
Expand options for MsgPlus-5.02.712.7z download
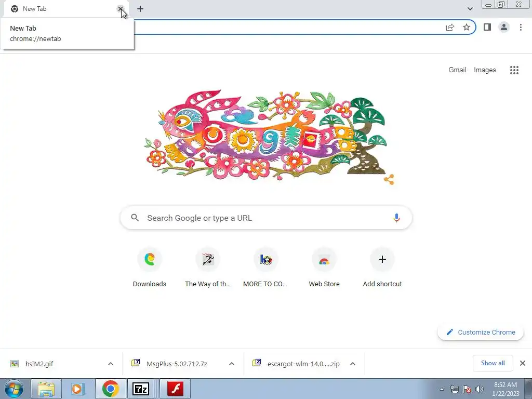coord(232,364)
